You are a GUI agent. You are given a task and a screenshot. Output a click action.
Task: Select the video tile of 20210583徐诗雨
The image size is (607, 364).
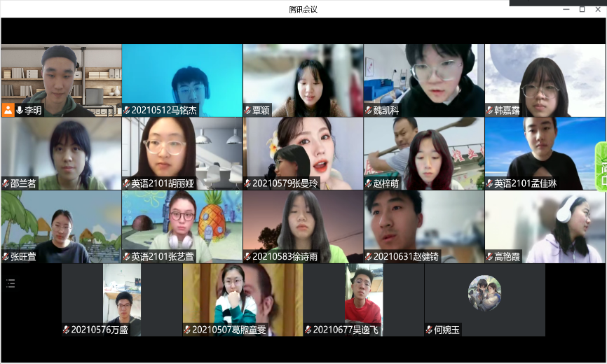coord(303,224)
